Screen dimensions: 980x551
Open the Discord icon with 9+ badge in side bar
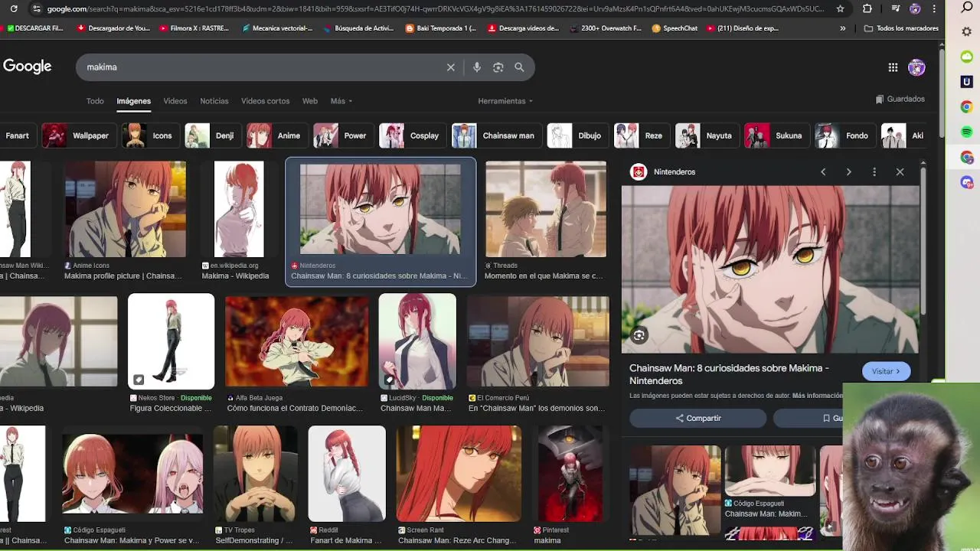[x=966, y=182]
